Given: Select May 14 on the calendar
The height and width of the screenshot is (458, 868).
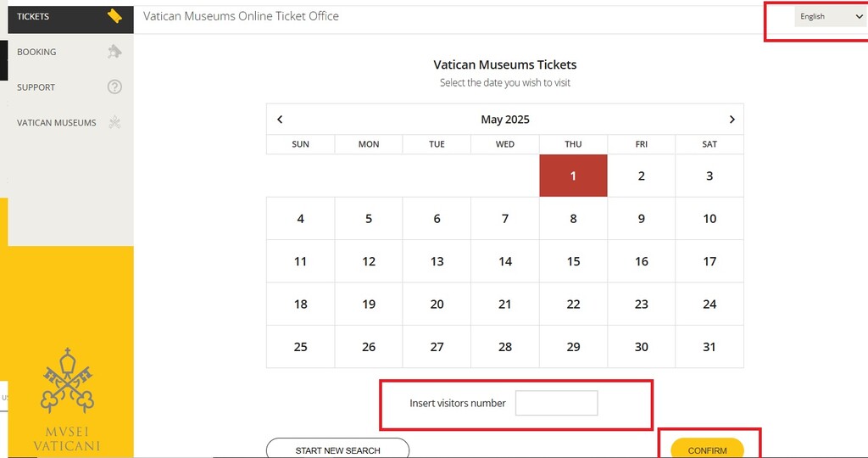Looking at the screenshot, I should pos(505,261).
